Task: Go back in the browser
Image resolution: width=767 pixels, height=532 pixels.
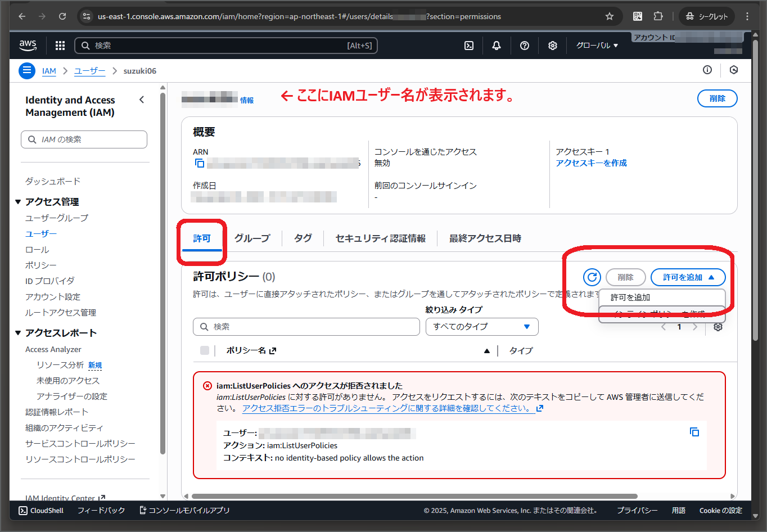Action: tap(22, 16)
